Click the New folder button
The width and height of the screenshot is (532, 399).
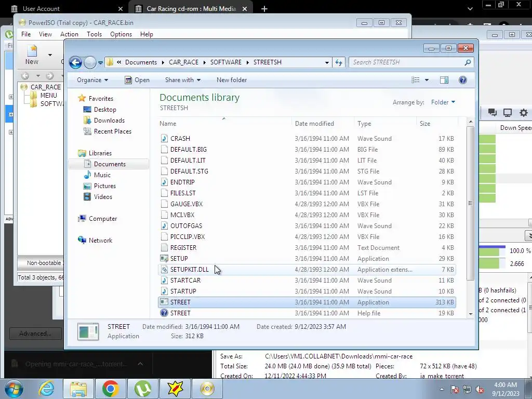pyautogui.click(x=232, y=80)
